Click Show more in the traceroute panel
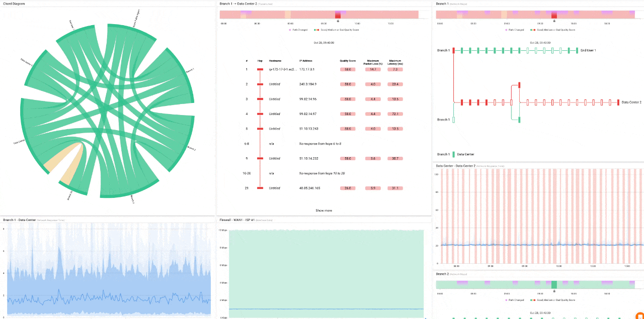The width and height of the screenshot is (644, 319). (x=325, y=210)
